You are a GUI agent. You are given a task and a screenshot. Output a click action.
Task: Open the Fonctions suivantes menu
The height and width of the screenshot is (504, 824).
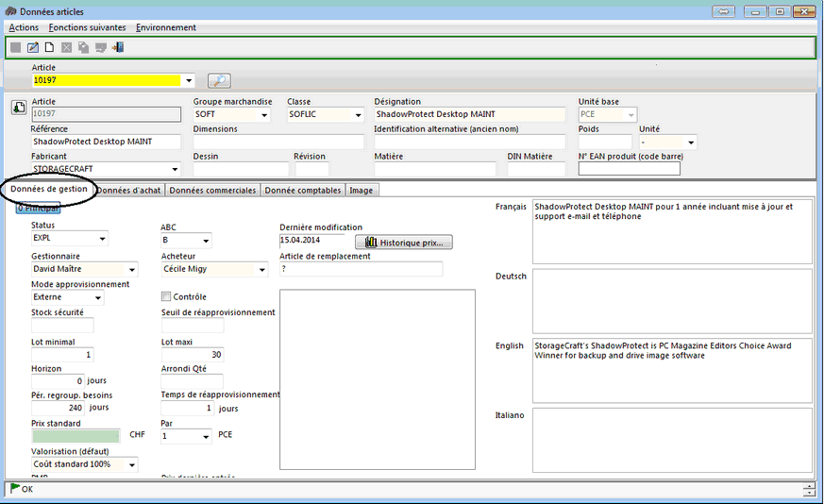point(87,27)
